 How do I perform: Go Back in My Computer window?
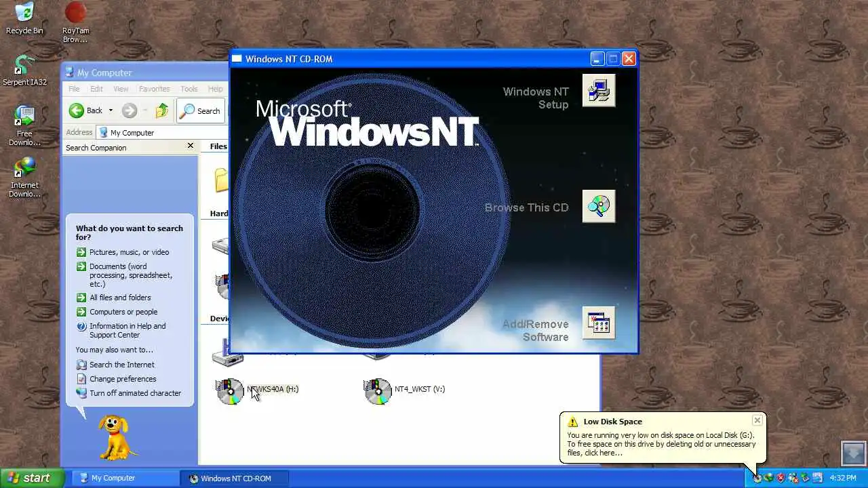(x=85, y=110)
